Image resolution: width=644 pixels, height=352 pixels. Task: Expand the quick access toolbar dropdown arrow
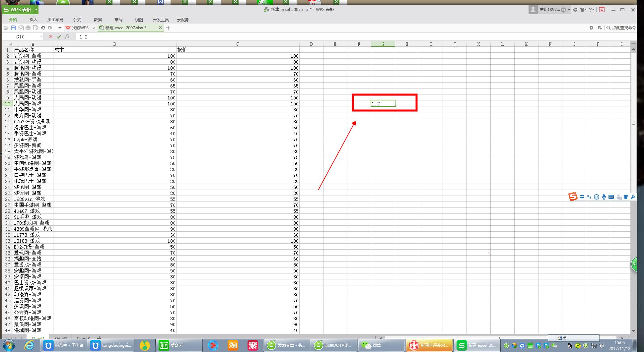point(60,28)
